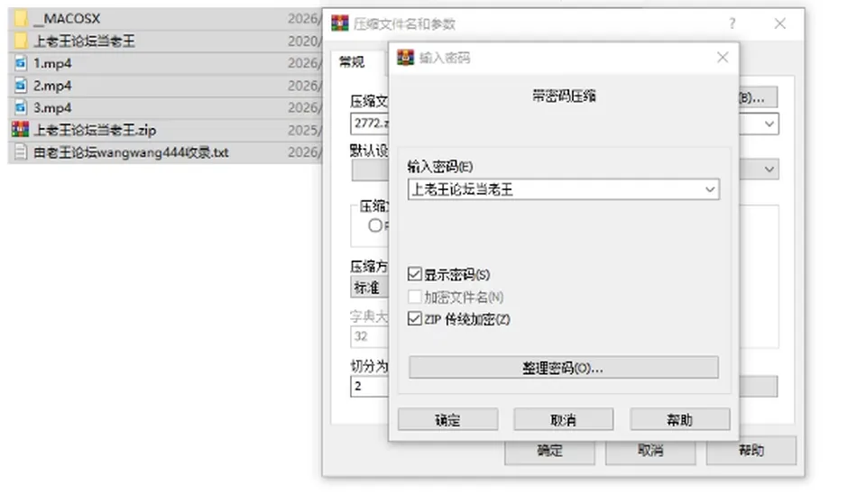
Task: Open the 标准 compression method dropdown
Action: coord(370,288)
